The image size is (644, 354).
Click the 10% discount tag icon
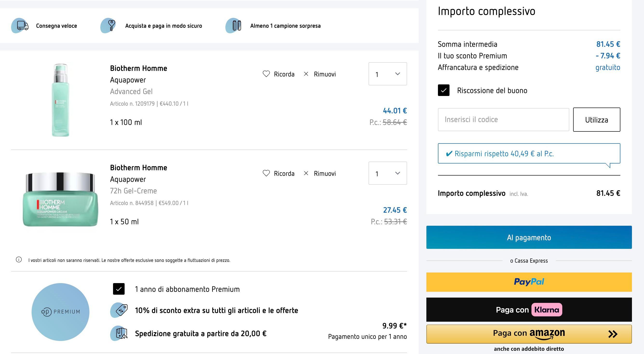120,310
